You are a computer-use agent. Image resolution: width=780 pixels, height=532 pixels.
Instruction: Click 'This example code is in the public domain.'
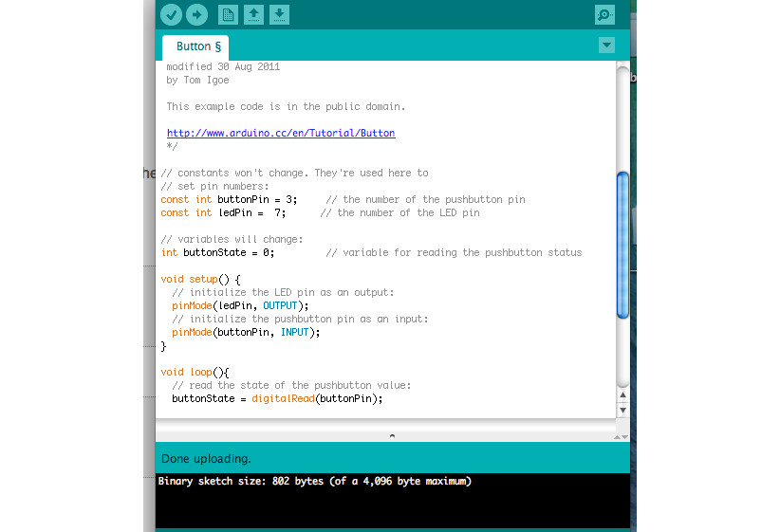tap(286, 107)
